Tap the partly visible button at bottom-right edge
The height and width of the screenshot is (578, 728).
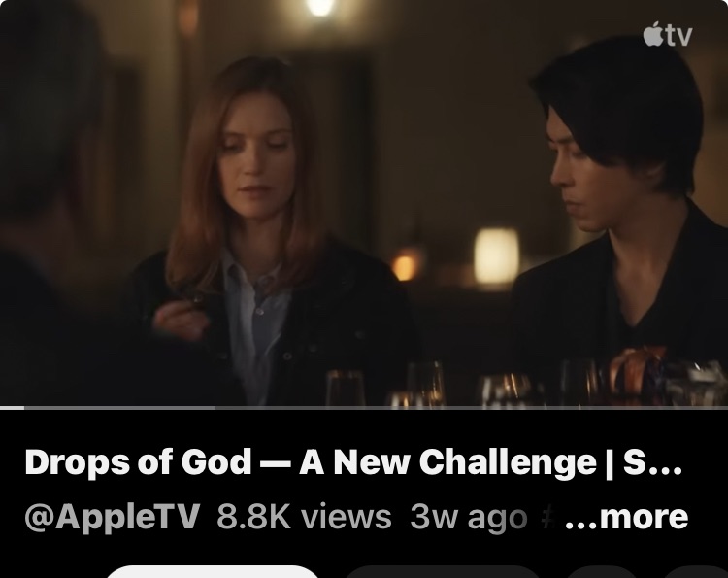(696, 572)
